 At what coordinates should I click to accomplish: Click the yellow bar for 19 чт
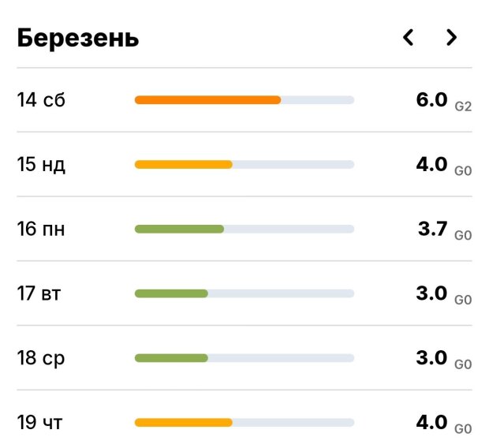coord(183,423)
